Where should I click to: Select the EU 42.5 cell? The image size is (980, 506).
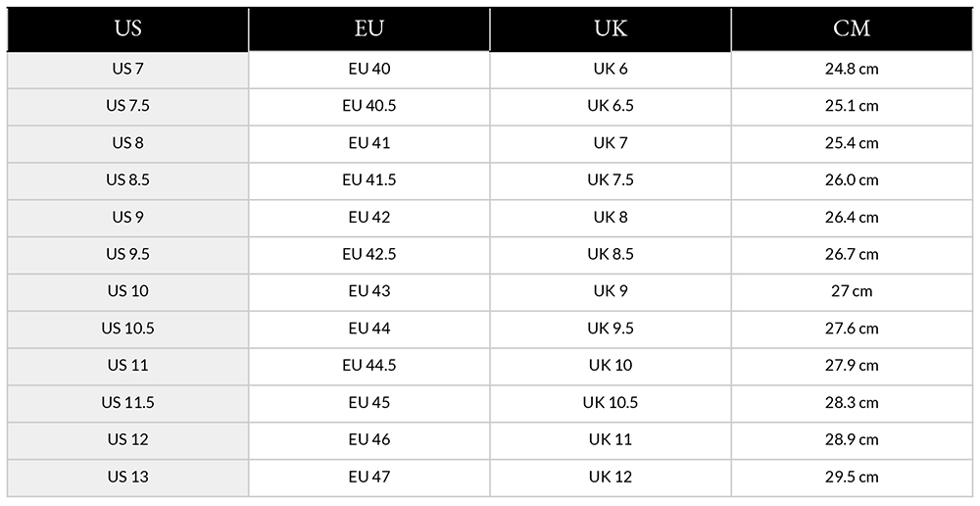[x=369, y=255]
